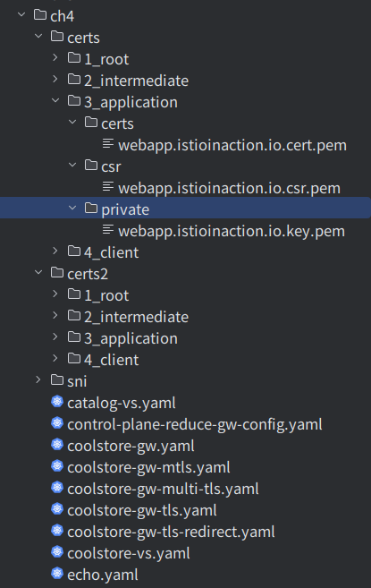Click the Kubernetes icon beside coolstore-gw.yaml
Viewport: 371px width, 588px height.
pyautogui.click(x=57, y=445)
